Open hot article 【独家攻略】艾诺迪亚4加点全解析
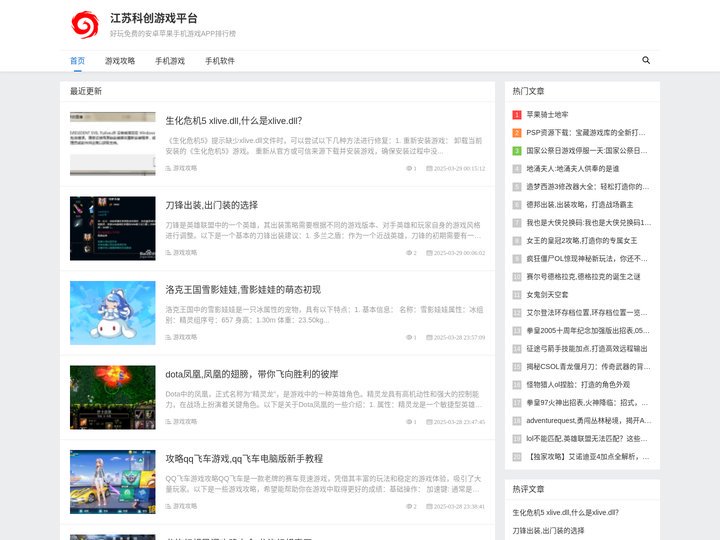720x540 pixels. tap(588, 456)
